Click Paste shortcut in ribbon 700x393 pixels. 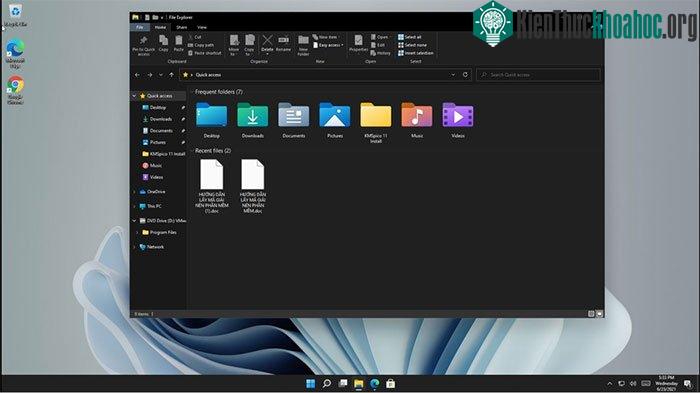tap(204, 53)
